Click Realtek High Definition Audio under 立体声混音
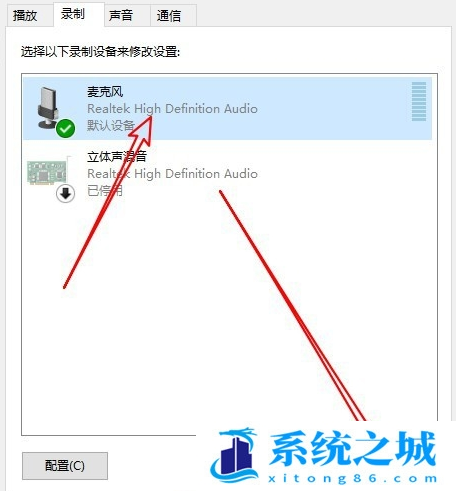The image size is (456, 491). [172, 174]
